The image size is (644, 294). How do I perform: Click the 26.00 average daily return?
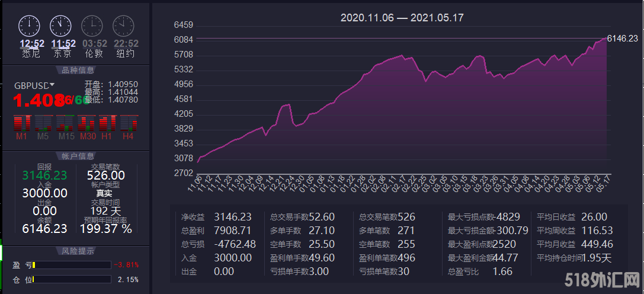click(594, 217)
